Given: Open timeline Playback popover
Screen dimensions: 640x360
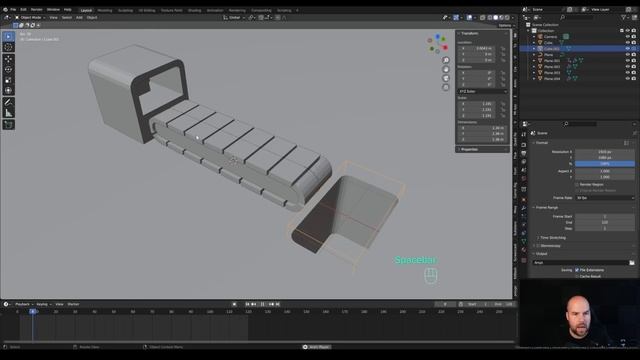Looking at the screenshot, I should (23, 304).
